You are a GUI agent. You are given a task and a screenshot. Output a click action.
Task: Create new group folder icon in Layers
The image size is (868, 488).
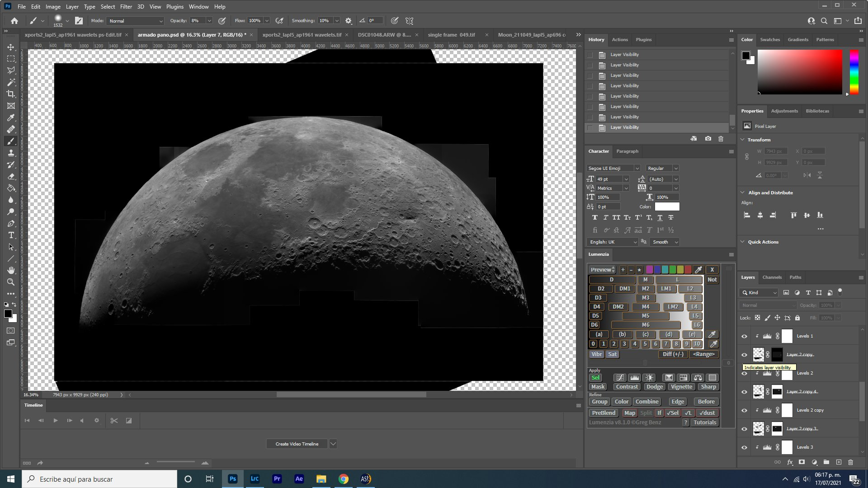pos(826,462)
